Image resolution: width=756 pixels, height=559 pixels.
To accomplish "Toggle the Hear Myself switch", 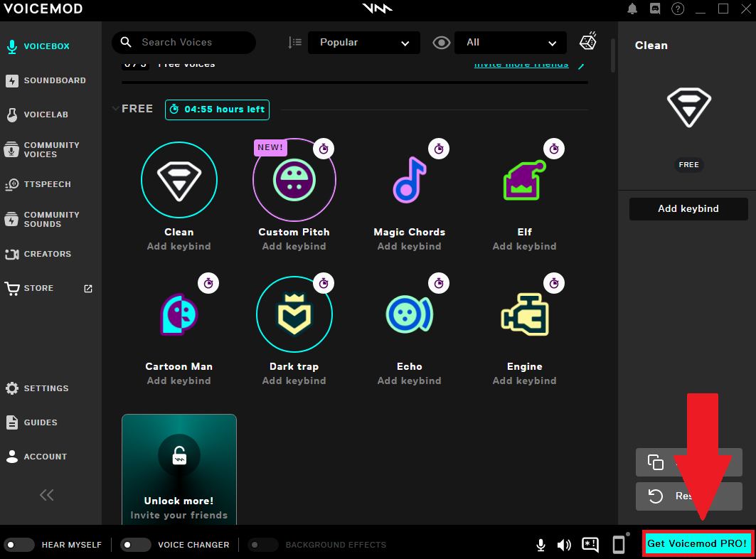I will tap(18, 545).
